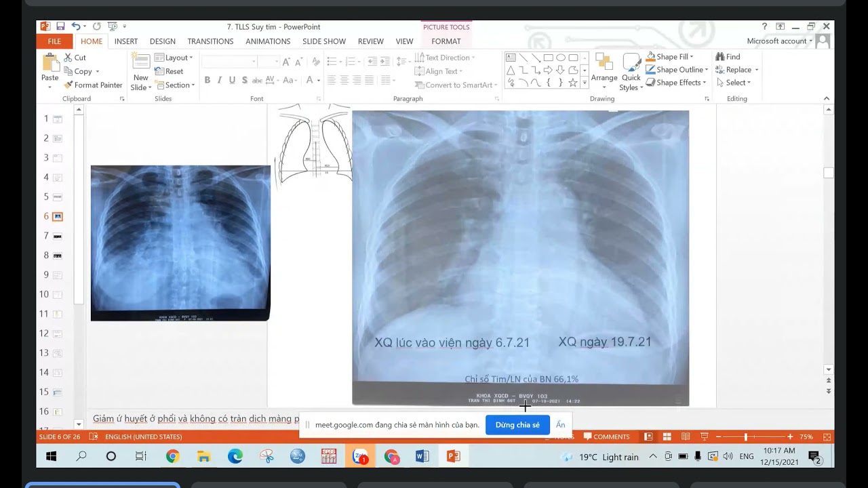Pick the rectangle shape from the gallery

548,58
